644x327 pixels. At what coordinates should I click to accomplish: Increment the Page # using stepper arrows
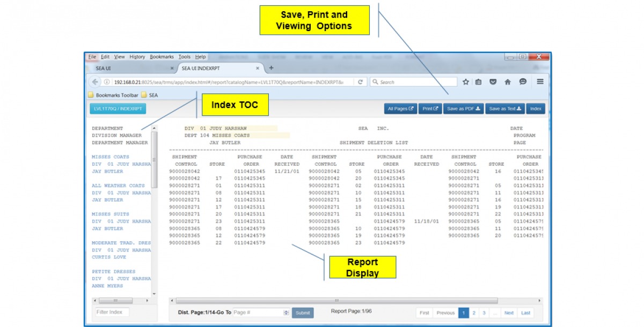point(287,312)
